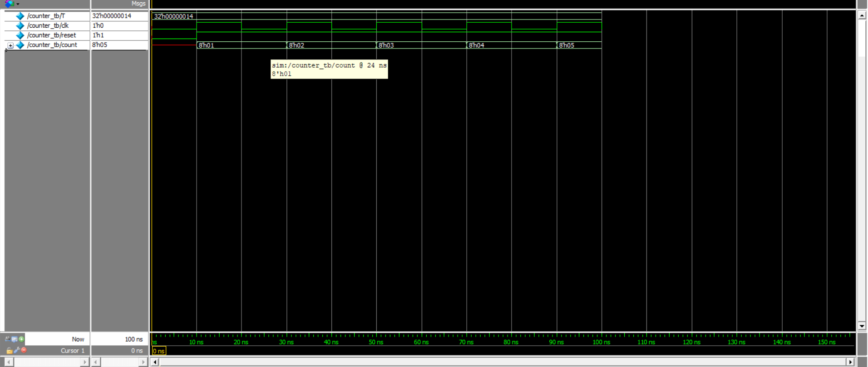Click the signal icon for /counter_tb/reset
Viewport: 868px width, 367px height.
(x=20, y=35)
